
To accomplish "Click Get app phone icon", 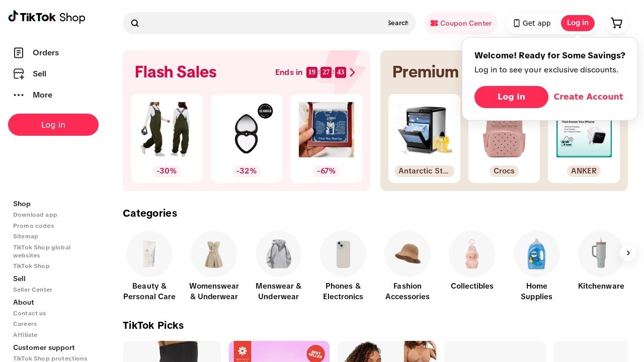I will tap(516, 23).
